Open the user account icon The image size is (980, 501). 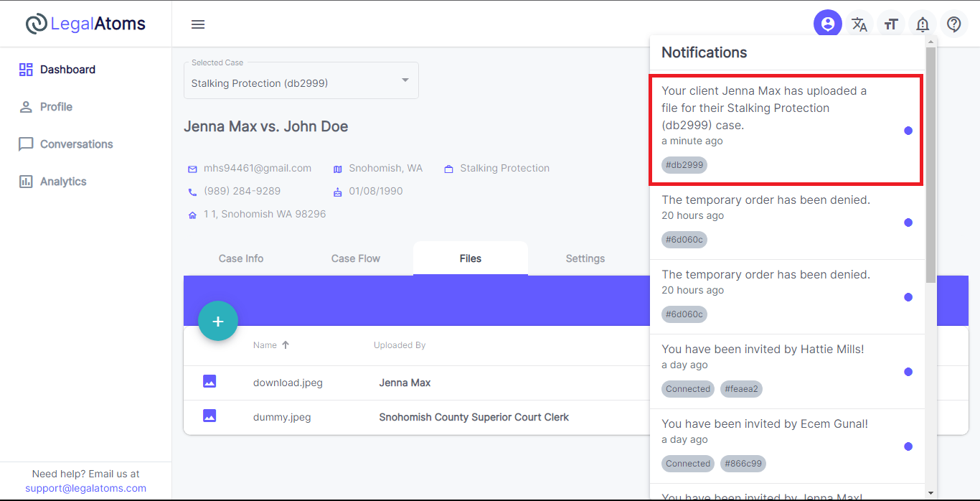tap(828, 24)
